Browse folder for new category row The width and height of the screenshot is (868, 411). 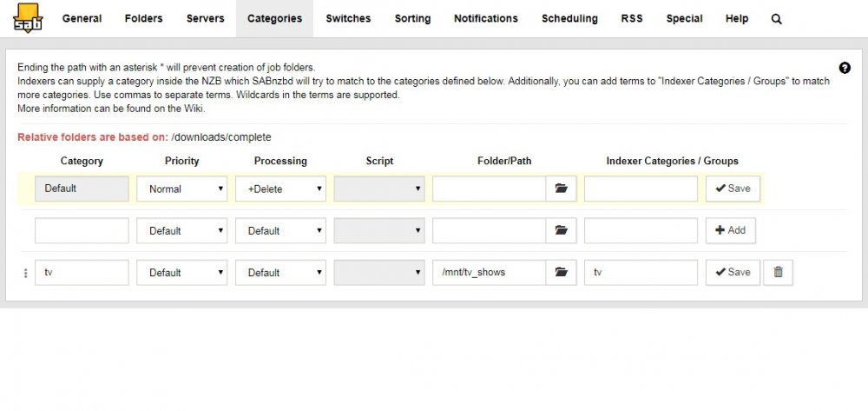pos(562,230)
